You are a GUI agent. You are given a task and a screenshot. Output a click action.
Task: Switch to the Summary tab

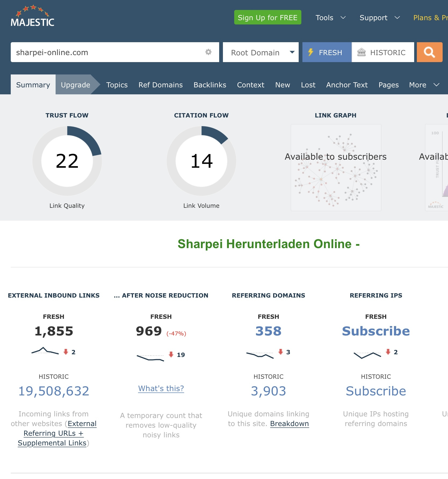pyautogui.click(x=33, y=85)
